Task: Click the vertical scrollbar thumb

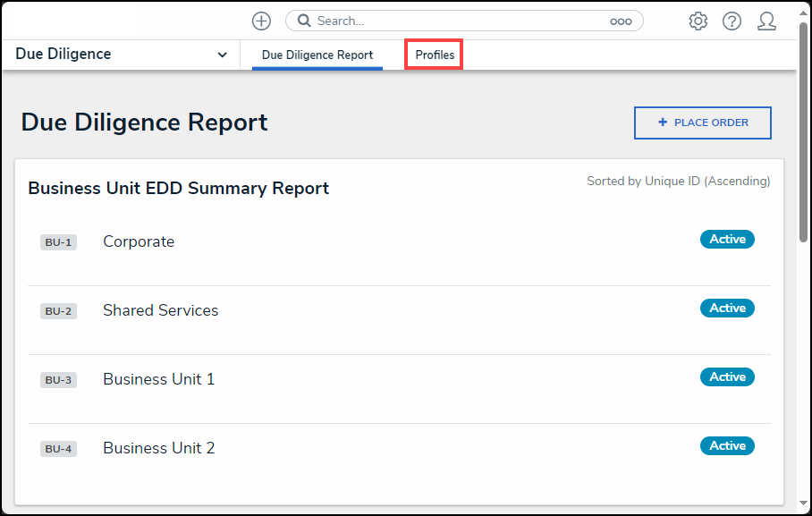Action: (x=804, y=130)
